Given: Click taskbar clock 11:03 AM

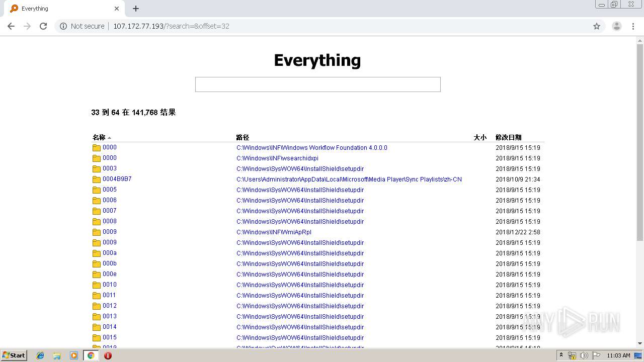Looking at the screenshot, I should pyautogui.click(x=618, y=355).
